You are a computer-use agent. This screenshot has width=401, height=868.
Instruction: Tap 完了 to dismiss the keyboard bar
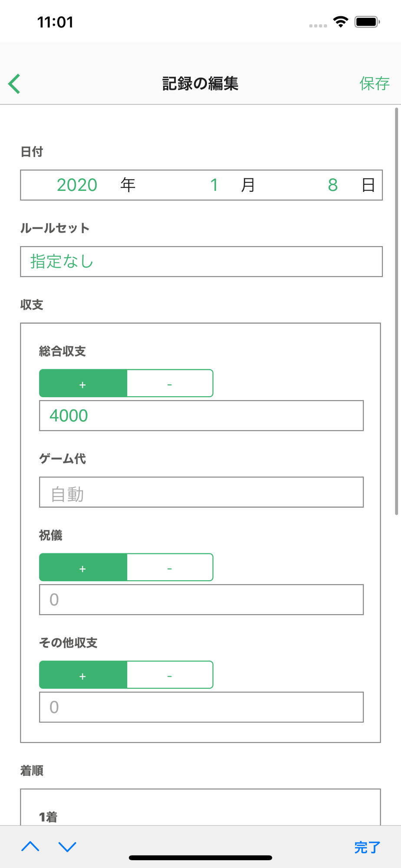[367, 847]
